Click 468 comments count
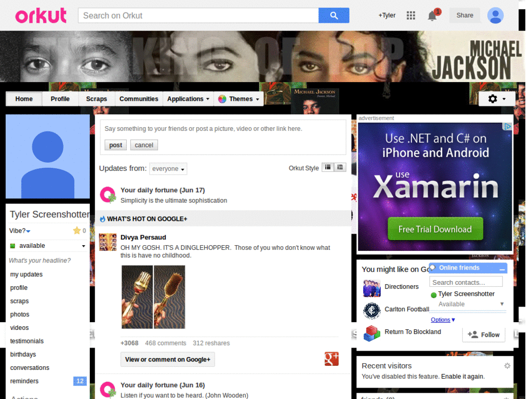532x399 pixels. (x=166, y=343)
